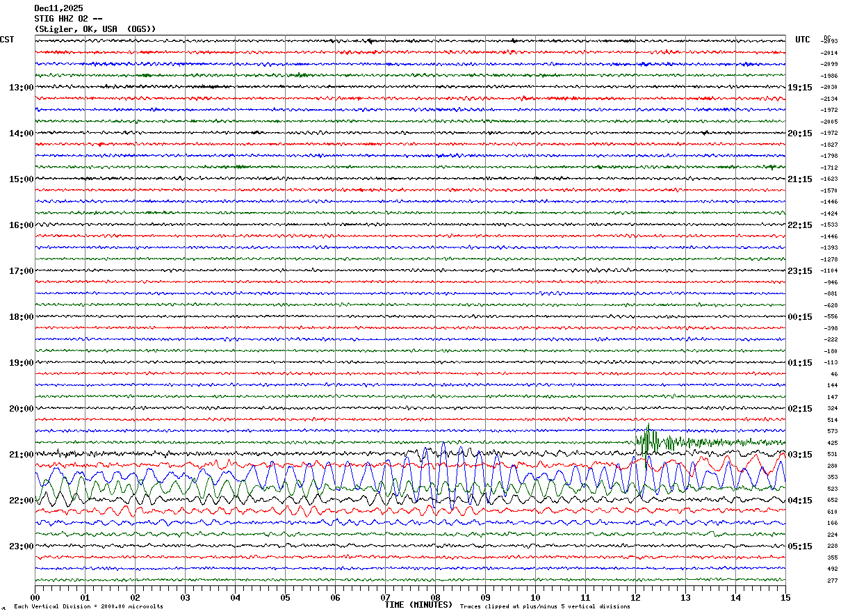Click the Dec11,2025 date header

tap(58, 8)
